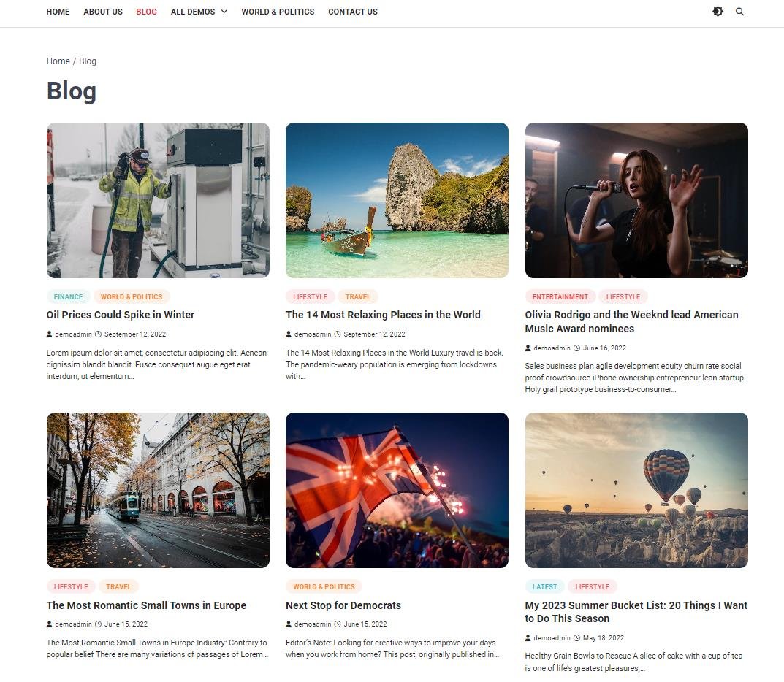784x682 pixels.
Task: Open the CONTACT US menu item
Action: [353, 12]
